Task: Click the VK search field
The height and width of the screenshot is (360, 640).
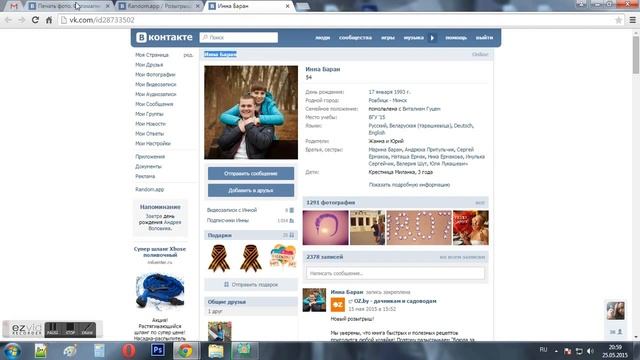Action: click(239, 37)
